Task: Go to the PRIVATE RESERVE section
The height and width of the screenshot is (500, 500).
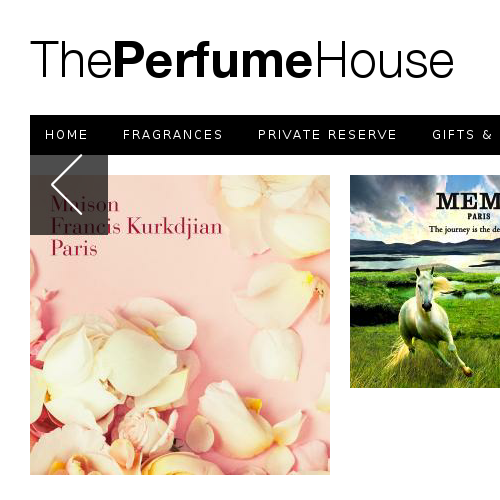Action: coord(327,135)
